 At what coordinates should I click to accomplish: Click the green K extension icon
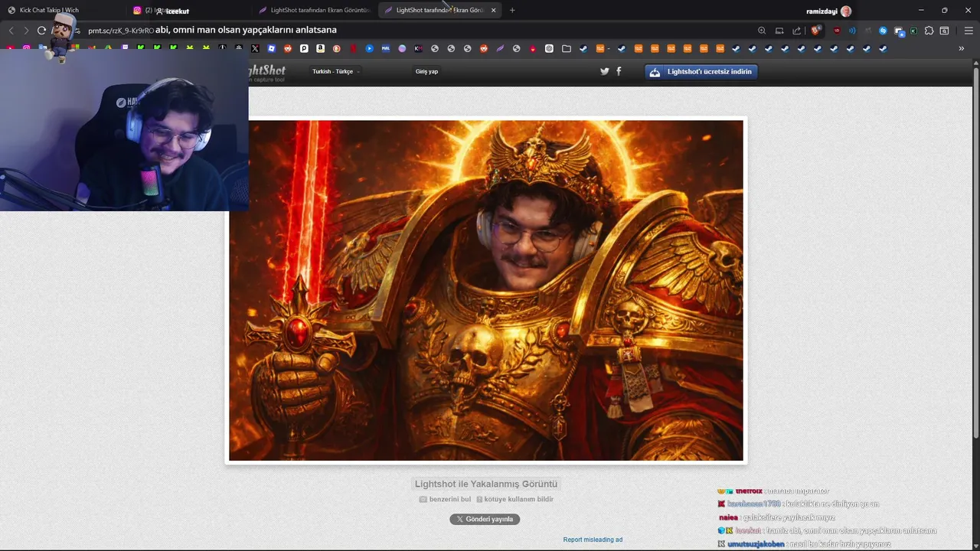913,31
